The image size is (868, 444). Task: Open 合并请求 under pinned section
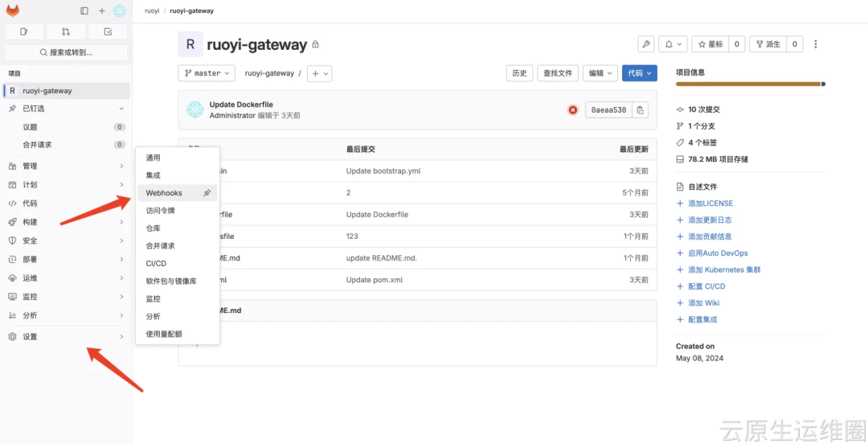click(67, 145)
